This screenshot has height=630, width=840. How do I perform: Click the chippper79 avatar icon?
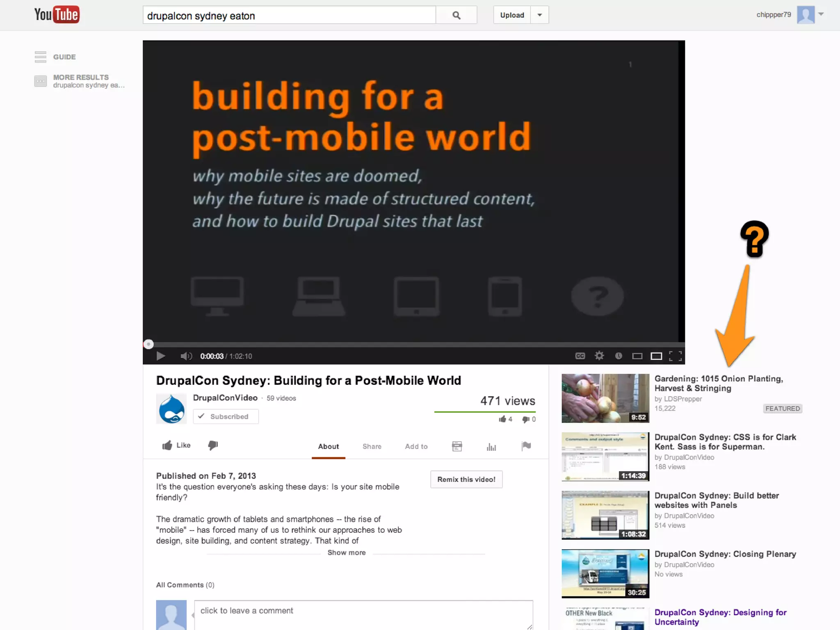coord(806,15)
